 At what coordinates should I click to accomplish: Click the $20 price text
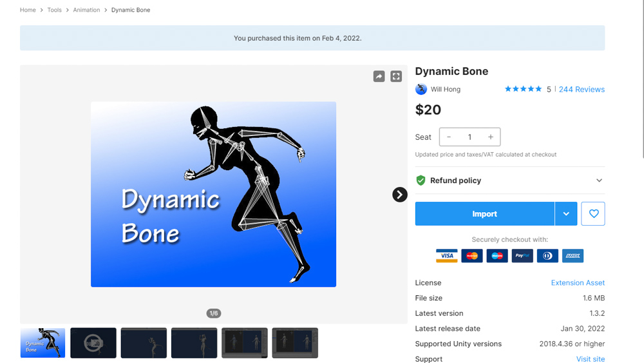[x=428, y=110]
